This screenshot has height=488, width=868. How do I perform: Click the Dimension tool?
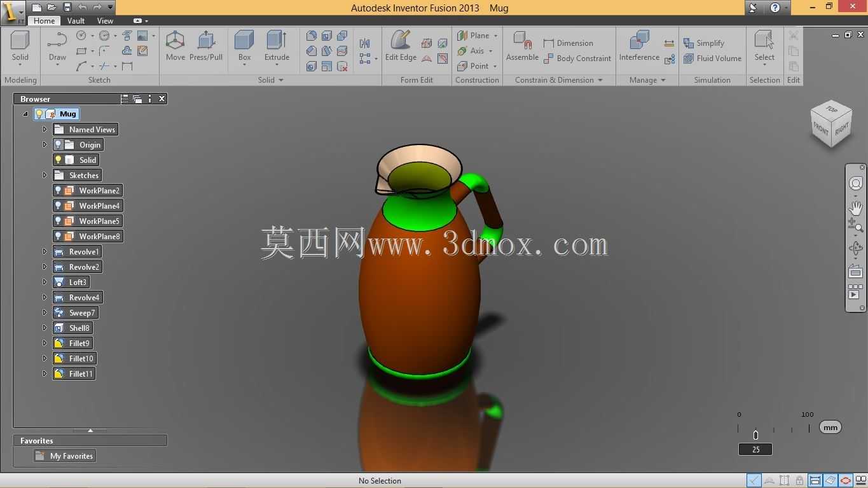click(568, 43)
